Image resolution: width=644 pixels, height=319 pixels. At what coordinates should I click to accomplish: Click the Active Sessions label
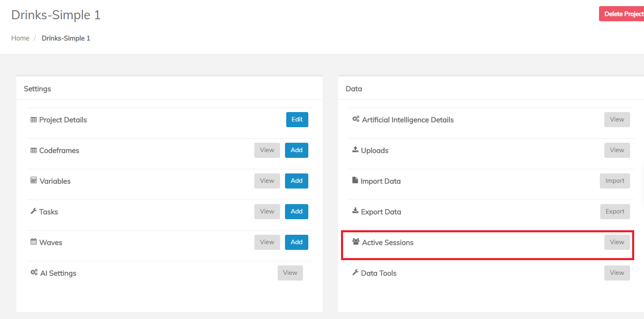click(388, 243)
